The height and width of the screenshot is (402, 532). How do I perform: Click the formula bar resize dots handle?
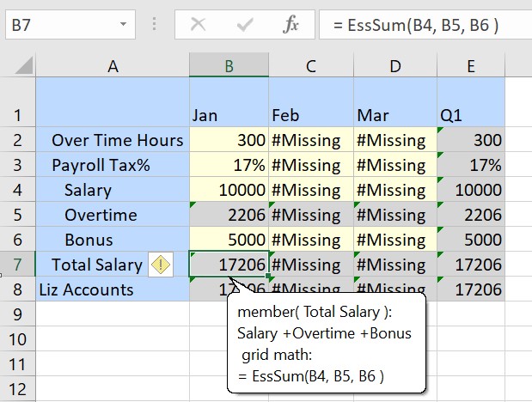pos(155,24)
